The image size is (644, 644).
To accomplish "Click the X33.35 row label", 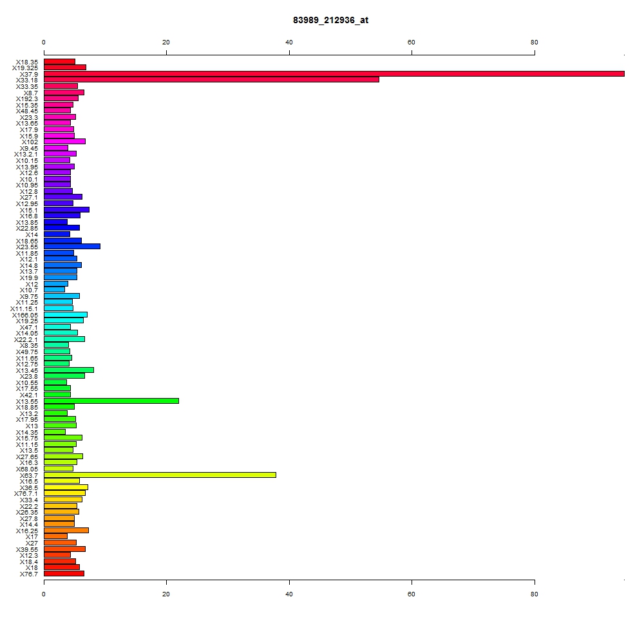I will click(26, 86).
